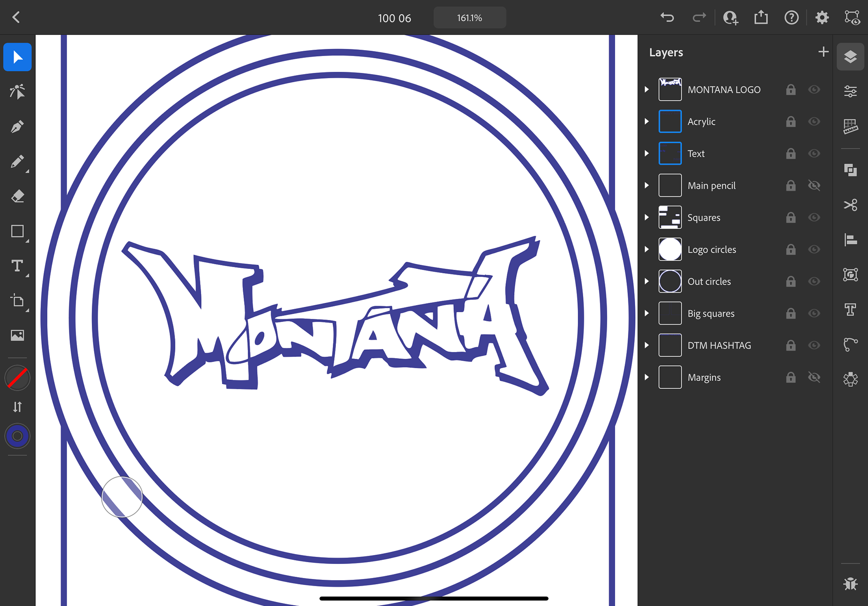Toggle the view mode outline icon
The image size is (868, 606).
click(852, 18)
